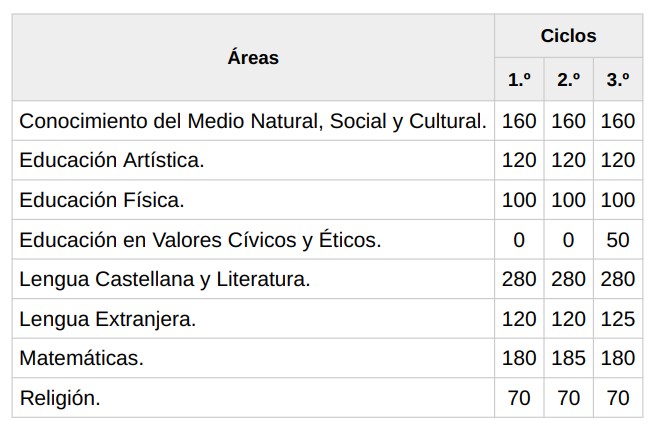
Task: Select the 185 value in Matemáticas row
Action: pyautogui.click(x=568, y=358)
